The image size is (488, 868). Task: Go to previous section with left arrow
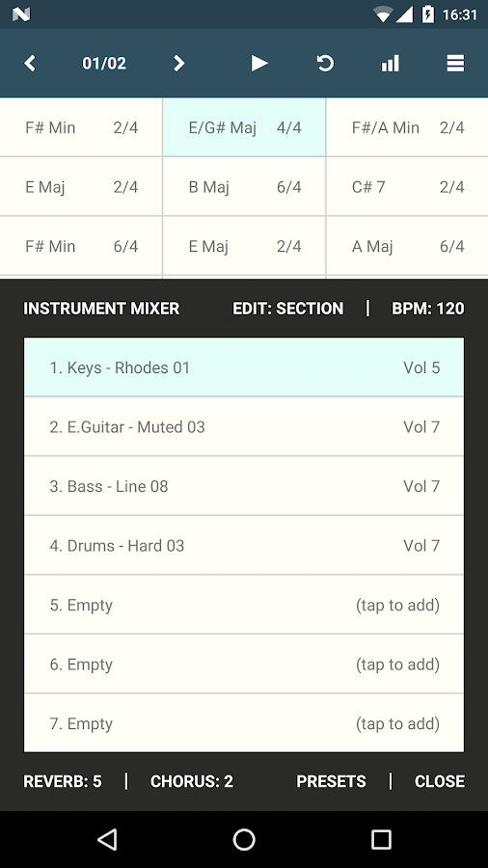pyautogui.click(x=30, y=63)
